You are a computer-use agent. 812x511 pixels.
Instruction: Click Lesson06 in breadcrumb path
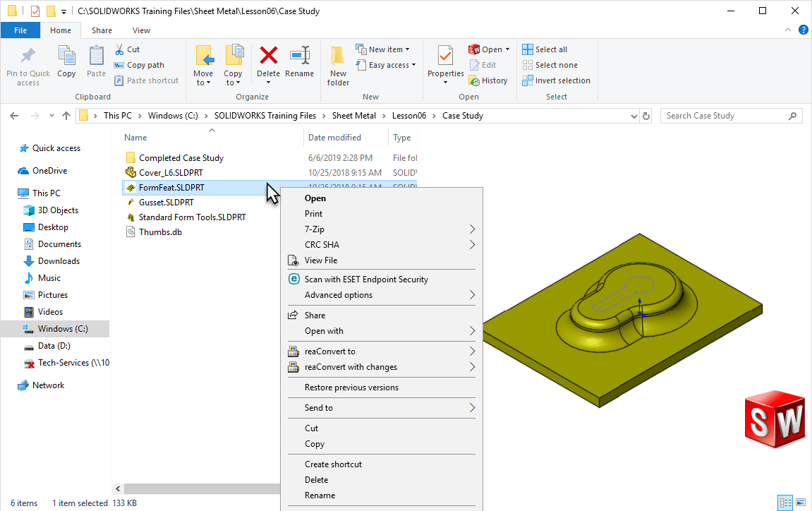coord(409,116)
